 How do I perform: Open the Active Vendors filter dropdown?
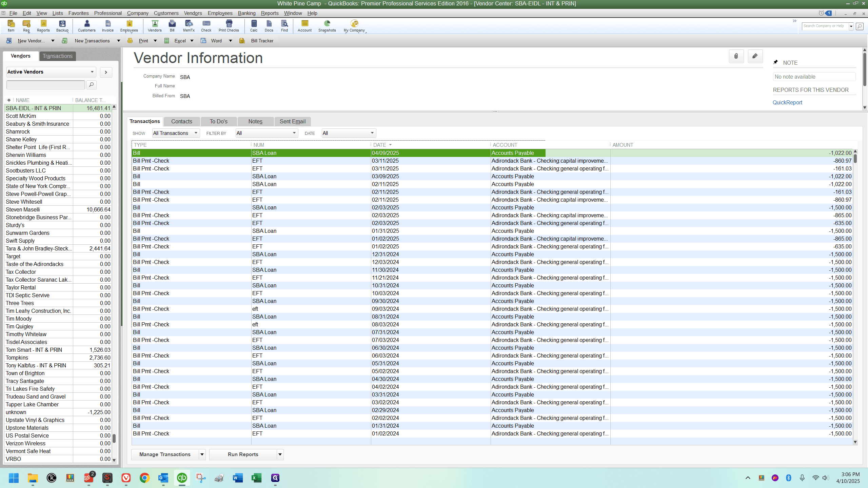[51, 72]
